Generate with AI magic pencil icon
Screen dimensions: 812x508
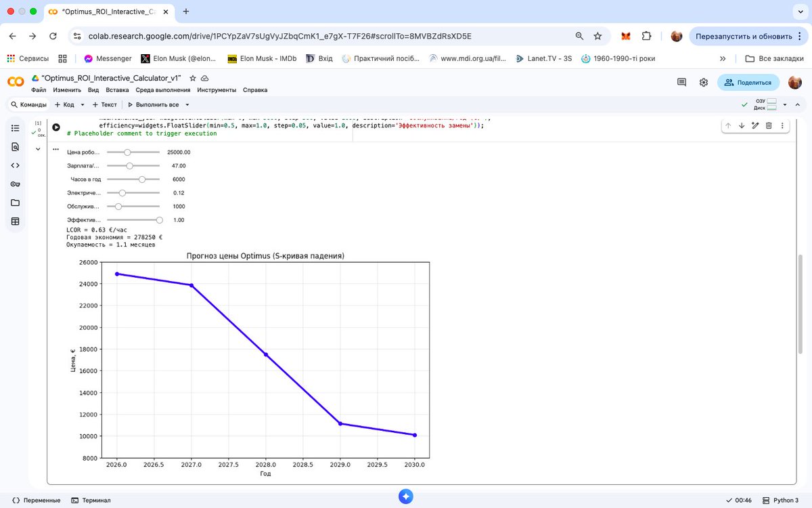point(755,125)
